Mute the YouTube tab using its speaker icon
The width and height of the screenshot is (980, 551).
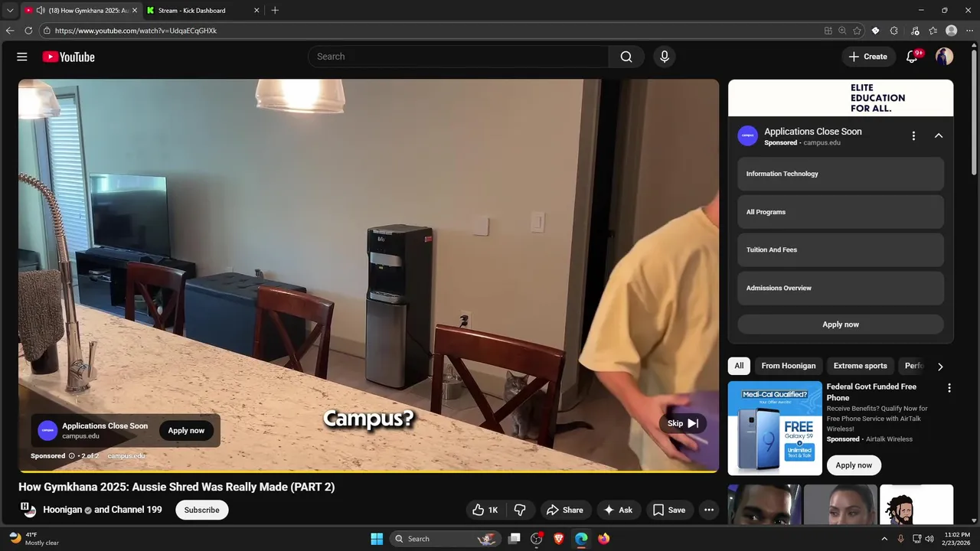[x=41, y=11]
